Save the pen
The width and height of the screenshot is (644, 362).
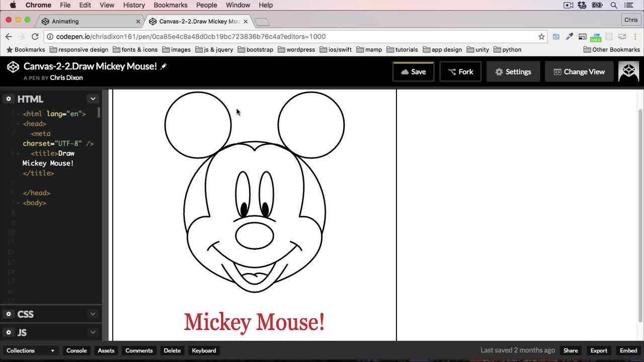(413, 72)
